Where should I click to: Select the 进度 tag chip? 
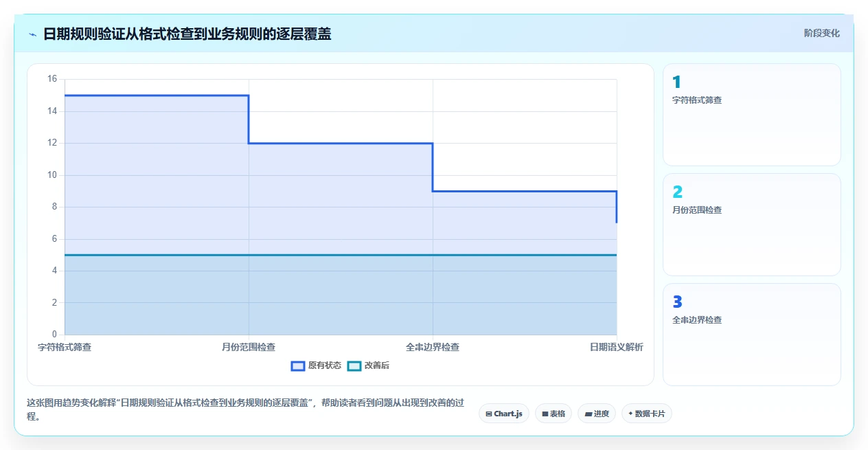coord(597,414)
